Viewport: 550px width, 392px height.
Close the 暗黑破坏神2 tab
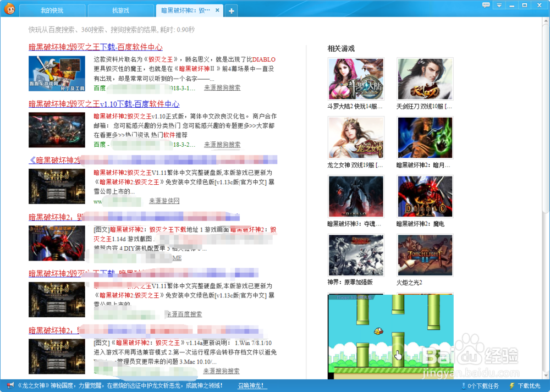217,10
